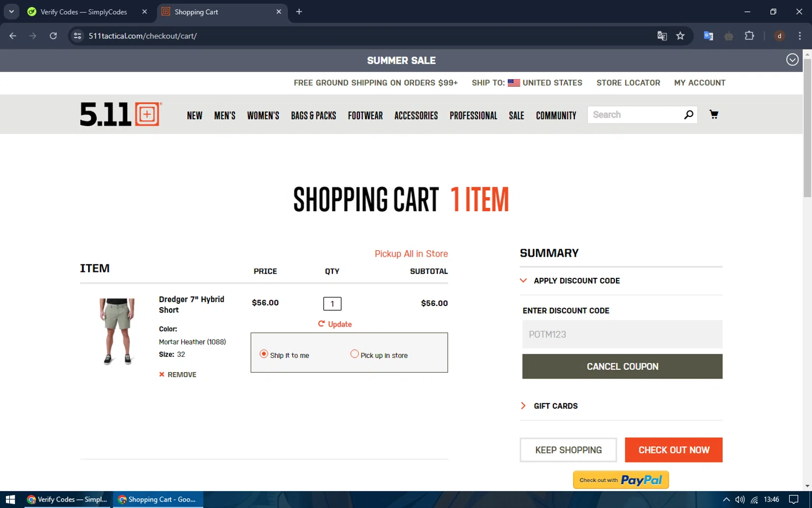Open the ACCESSORIES menu
The height and width of the screenshot is (508, 812).
pyautogui.click(x=416, y=115)
